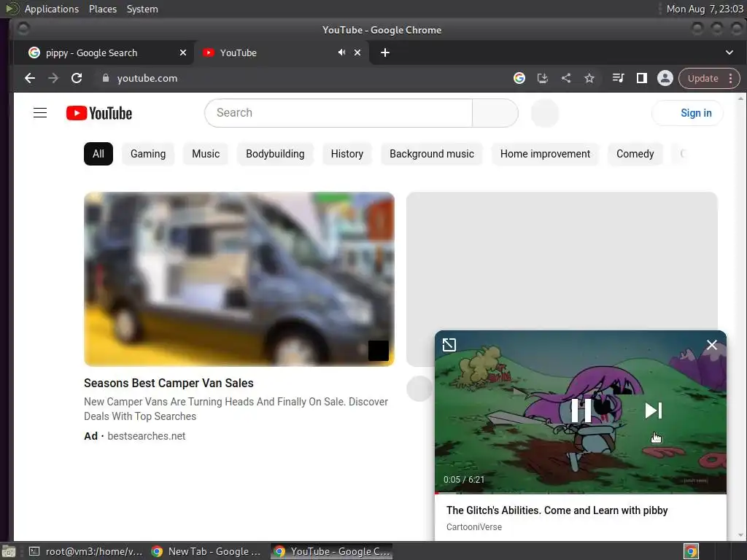This screenshot has height=560, width=747.
Task: Select the Home improvement filter chip
Action: [545, 154]
